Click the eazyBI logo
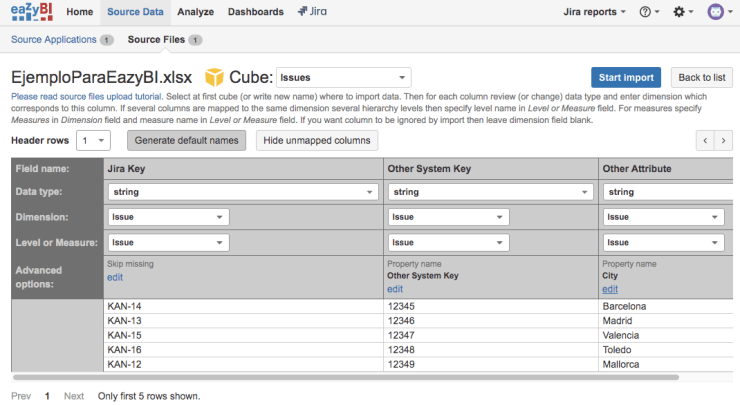Viewport: 740px width, 405px height. pos(33,12)
